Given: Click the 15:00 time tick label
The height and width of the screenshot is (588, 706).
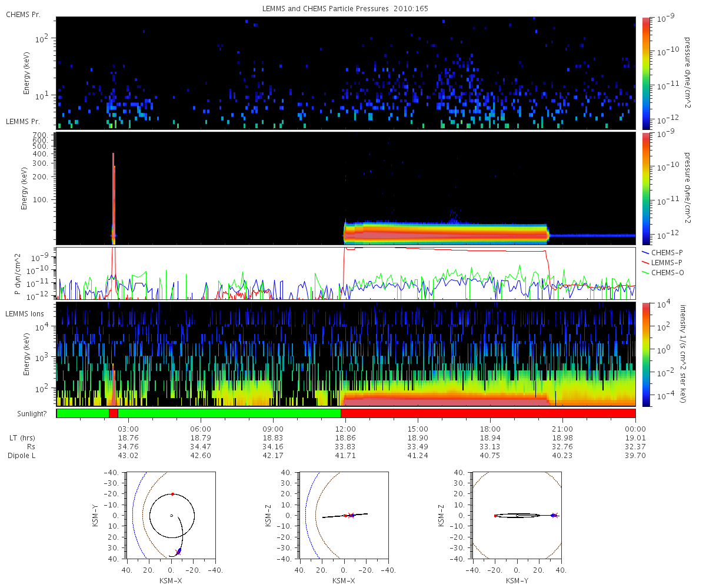Looking at the screenshot, I should pos(418,429).
